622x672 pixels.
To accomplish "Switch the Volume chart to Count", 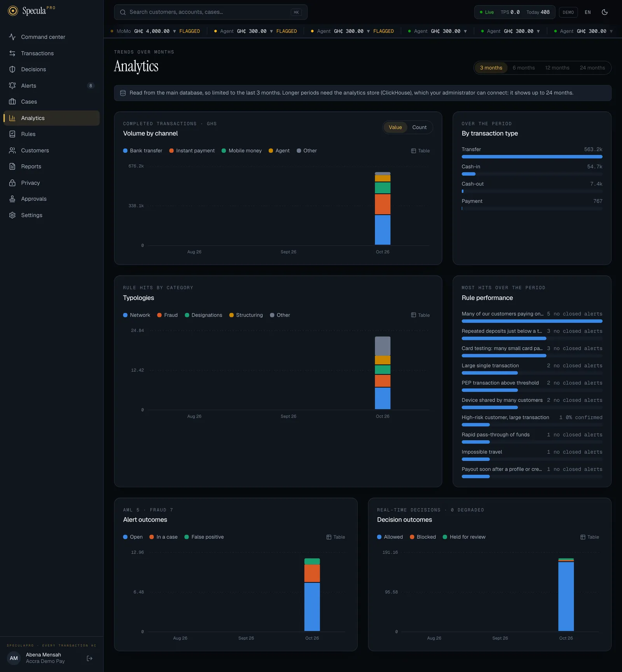I will click(x=419, y=127).
